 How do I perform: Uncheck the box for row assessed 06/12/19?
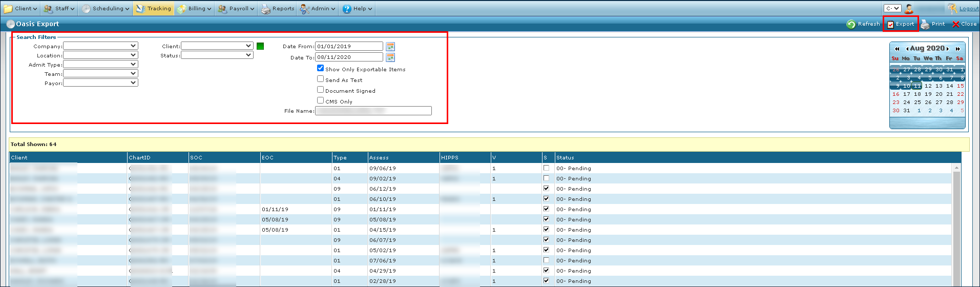click(x=546, y=189)
